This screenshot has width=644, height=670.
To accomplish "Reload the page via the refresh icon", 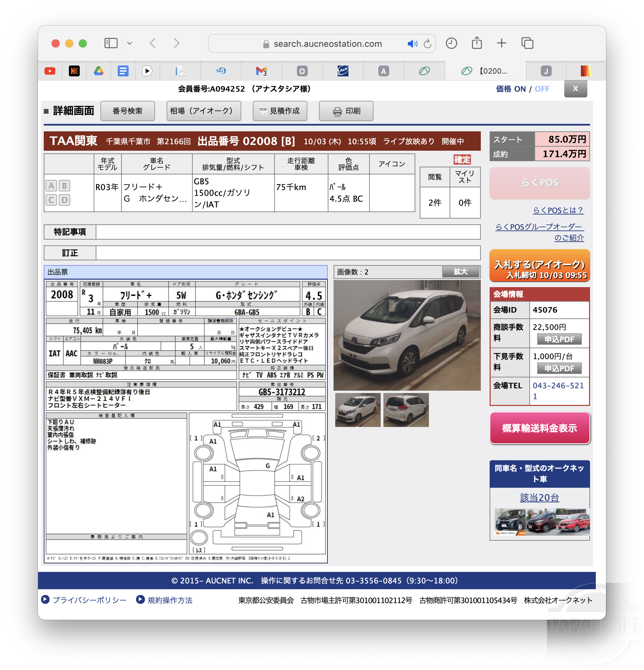I will pyautogui.click(x=428, y=43).
